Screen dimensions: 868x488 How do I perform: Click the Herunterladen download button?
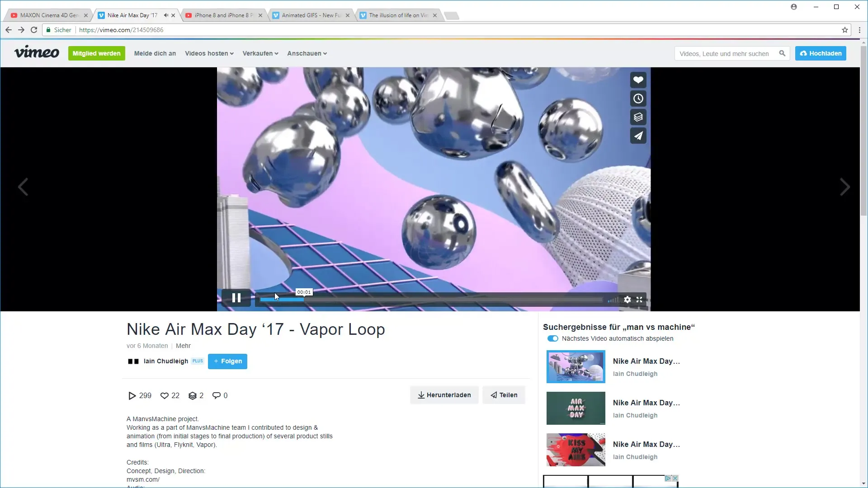point(444,395)
